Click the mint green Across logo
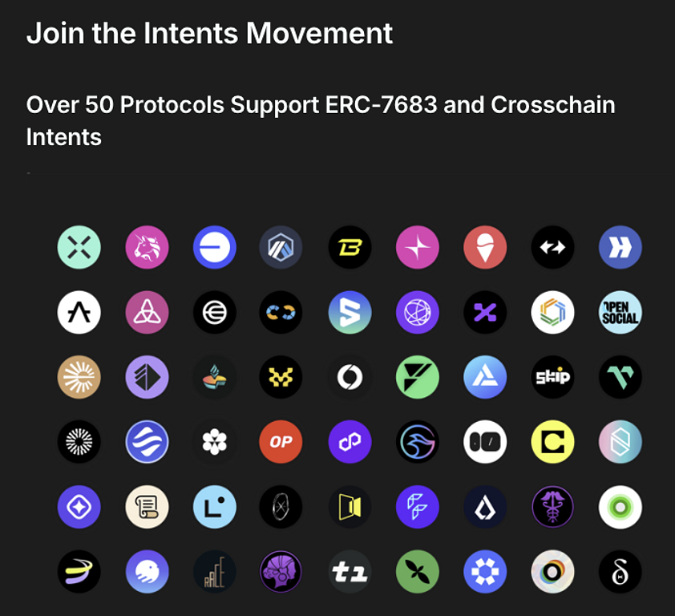Viewport: 675px width, 616px height. (79, 247)
